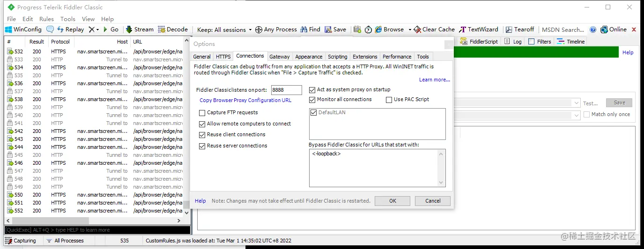Viewport: 644px width, 249px height.
Task: Expand the upper AutoResponder combo box
Action: [576, 103]
